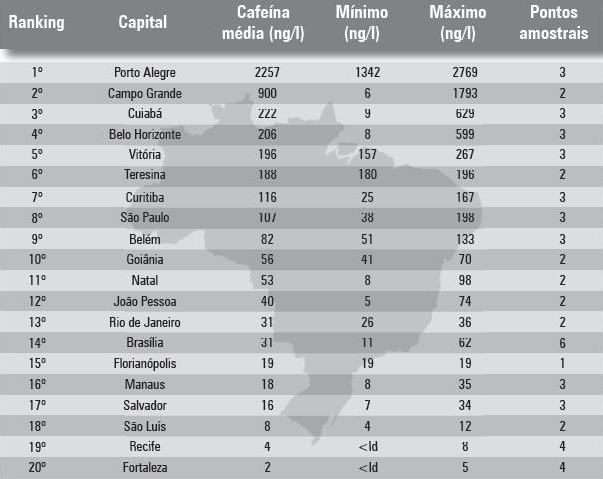Click the Fortaleza capital name
603x479 pixels.
click(145, 467)
